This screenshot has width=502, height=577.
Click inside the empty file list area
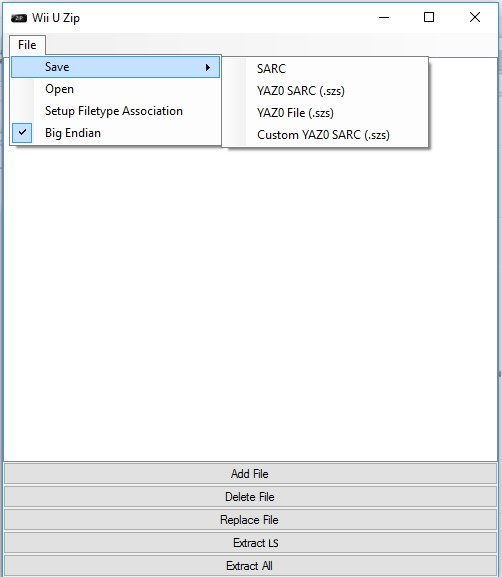(250, 302)
